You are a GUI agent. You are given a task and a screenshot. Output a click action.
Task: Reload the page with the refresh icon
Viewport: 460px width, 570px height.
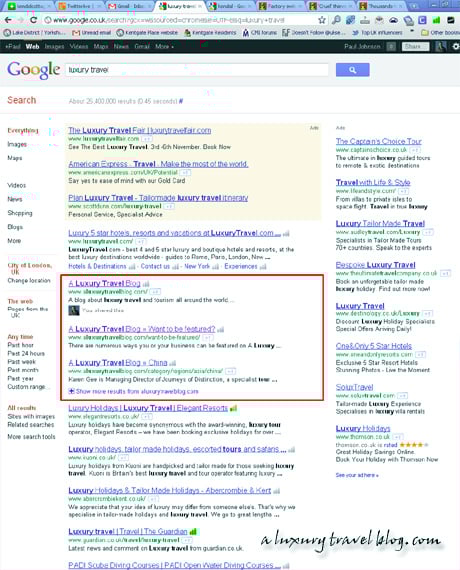pos(33,20)
